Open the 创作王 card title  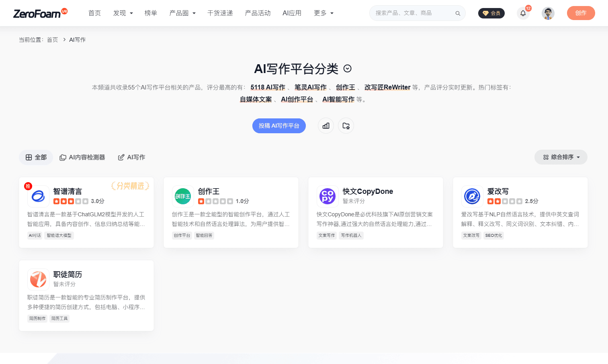[209, 191]
